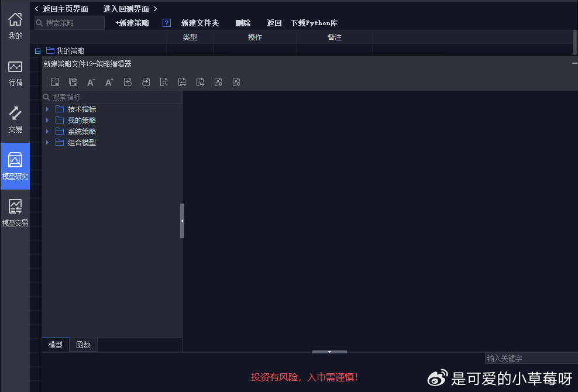Increase font size with A+ icon
578x392 pixels.
click(x=109, y=82)
